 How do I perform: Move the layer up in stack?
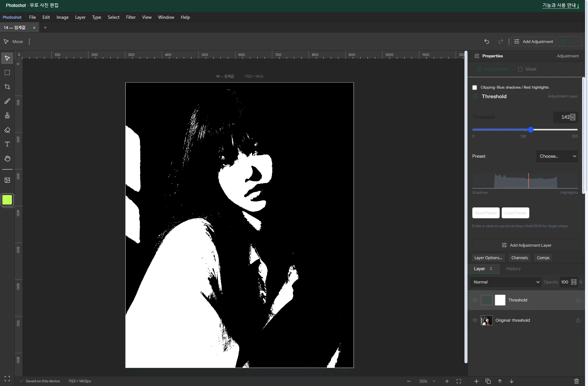(x=500, y=381)
